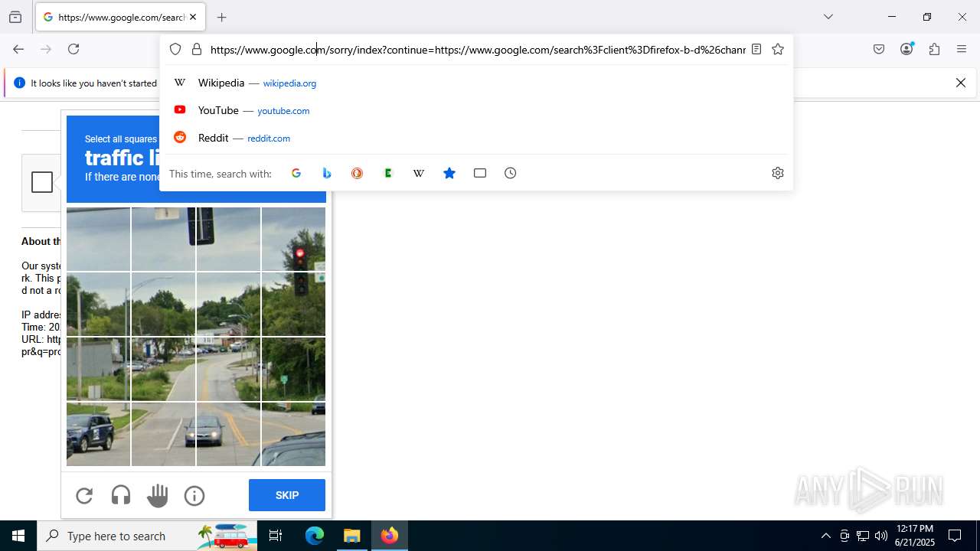
Task: Select captcha tile with parked blue SUV
Action: point(98,434)
